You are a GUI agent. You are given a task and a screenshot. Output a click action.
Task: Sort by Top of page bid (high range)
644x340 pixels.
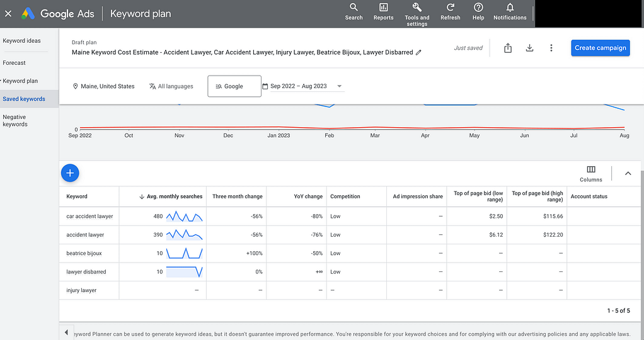click(x=538, y=196)
